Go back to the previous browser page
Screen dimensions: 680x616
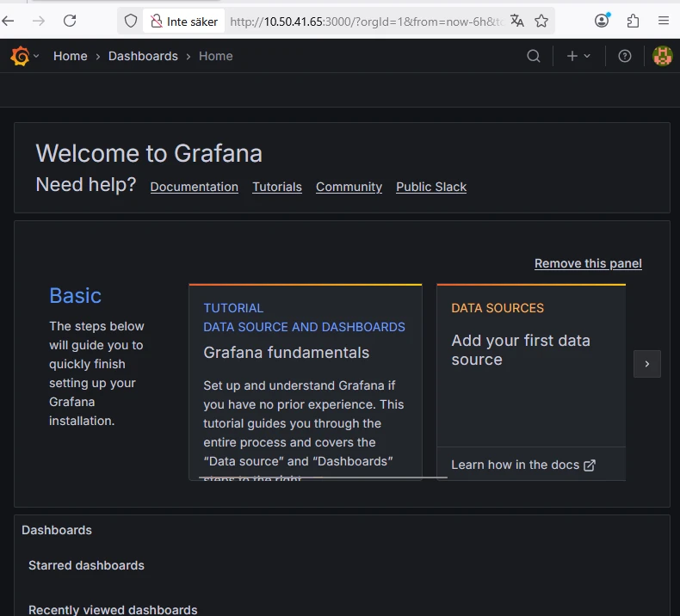(x=8, y=21)
